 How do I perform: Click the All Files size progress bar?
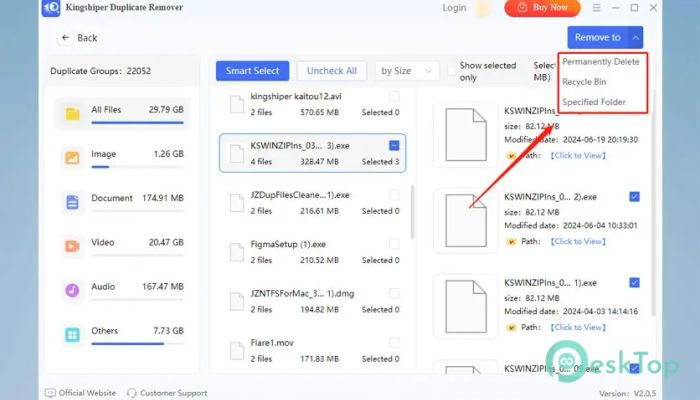[138, 122]
